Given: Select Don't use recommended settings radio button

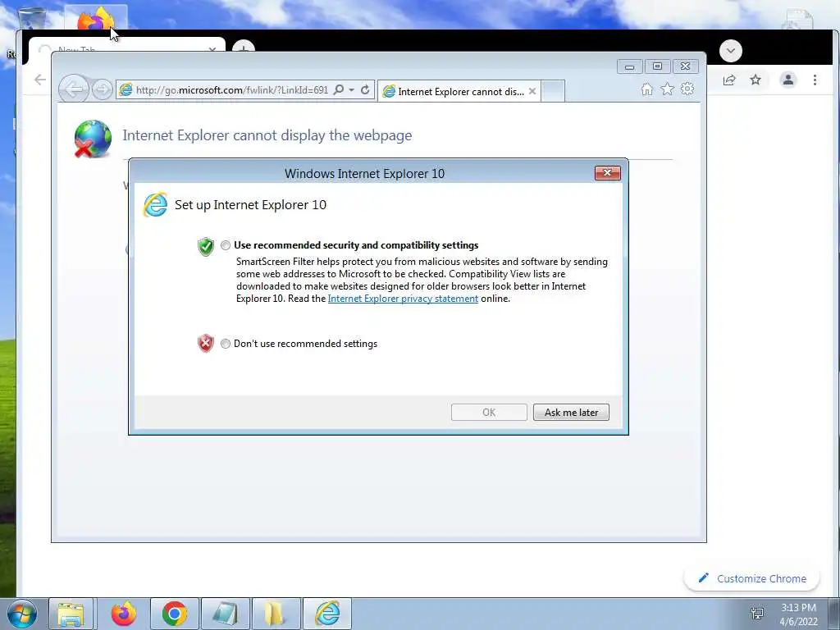Looking at the screenshot, I should point(226,344).
